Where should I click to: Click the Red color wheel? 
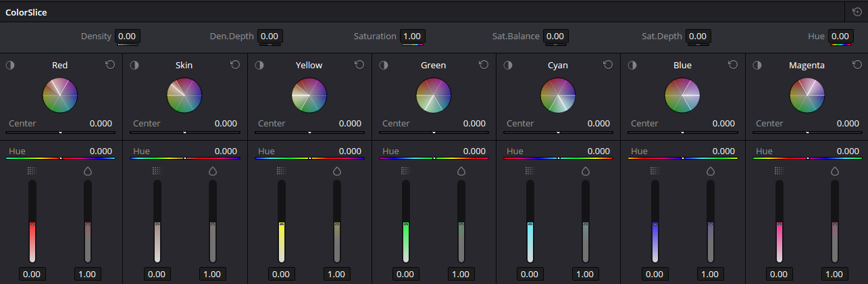tap(60, 95)
